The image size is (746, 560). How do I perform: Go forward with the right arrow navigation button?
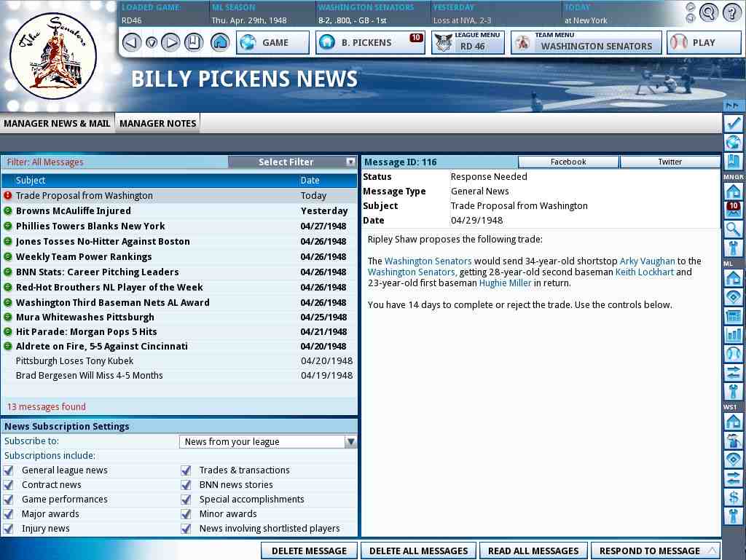click(x=170, y=42)
